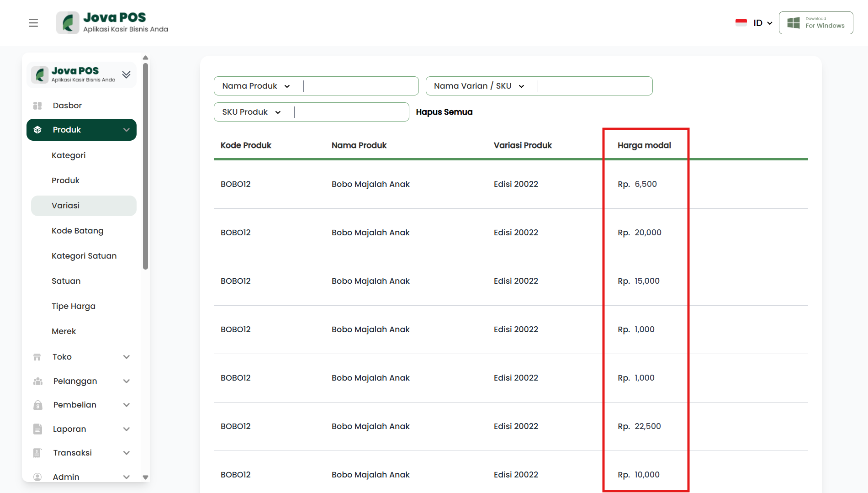Select Kode Batang menu item
Screen dimensions: 868x493
point(78,231)
